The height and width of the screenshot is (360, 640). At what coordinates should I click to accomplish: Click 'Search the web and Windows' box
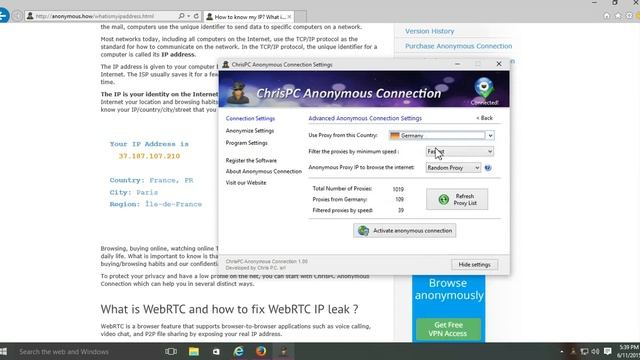point(64,351)
